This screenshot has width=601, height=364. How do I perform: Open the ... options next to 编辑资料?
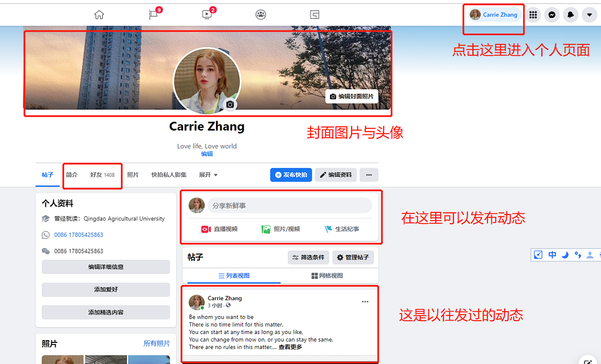point(369,174)
